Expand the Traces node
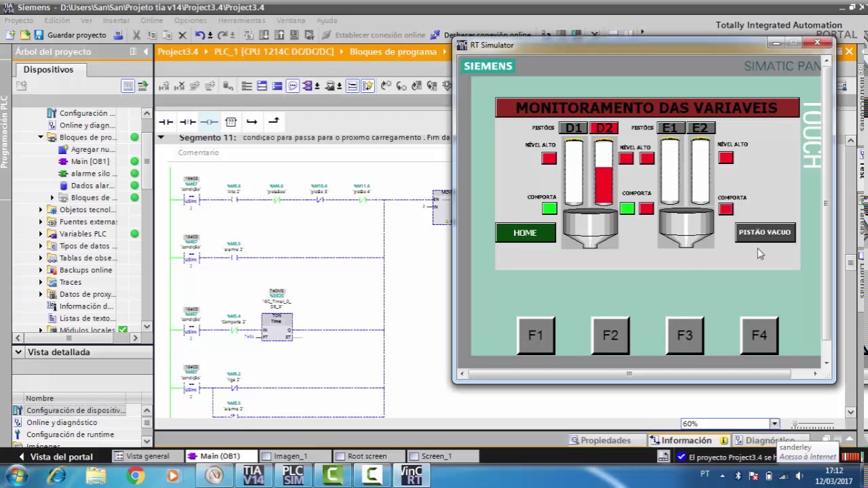Image resolution: width=868 pixels, height=488 pixels. pyautogui.click(x=41, y=282)
